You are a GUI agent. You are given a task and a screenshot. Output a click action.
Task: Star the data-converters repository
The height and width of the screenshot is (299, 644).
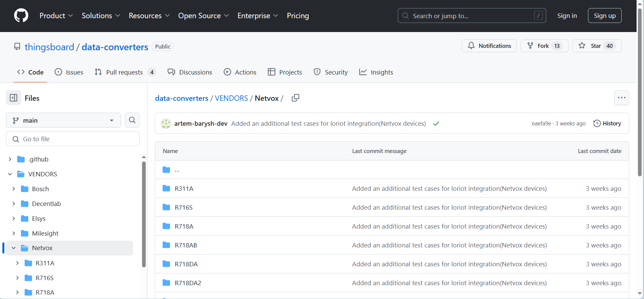(x=597, y=46)
